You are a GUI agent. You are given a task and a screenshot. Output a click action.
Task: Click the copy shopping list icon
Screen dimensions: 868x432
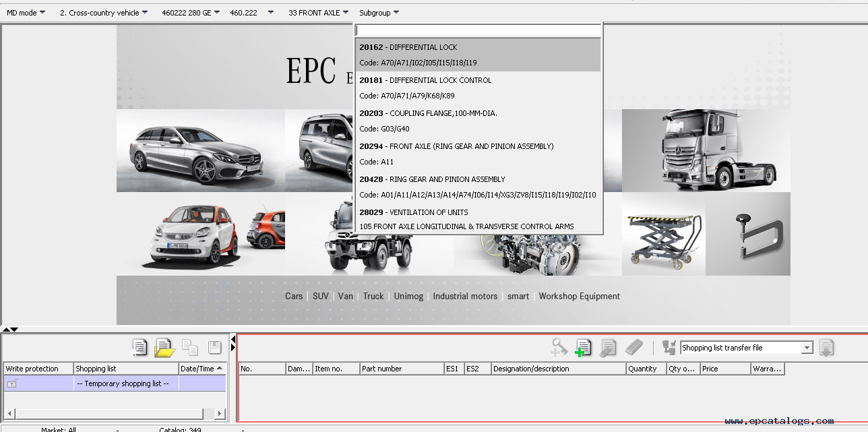190,348
